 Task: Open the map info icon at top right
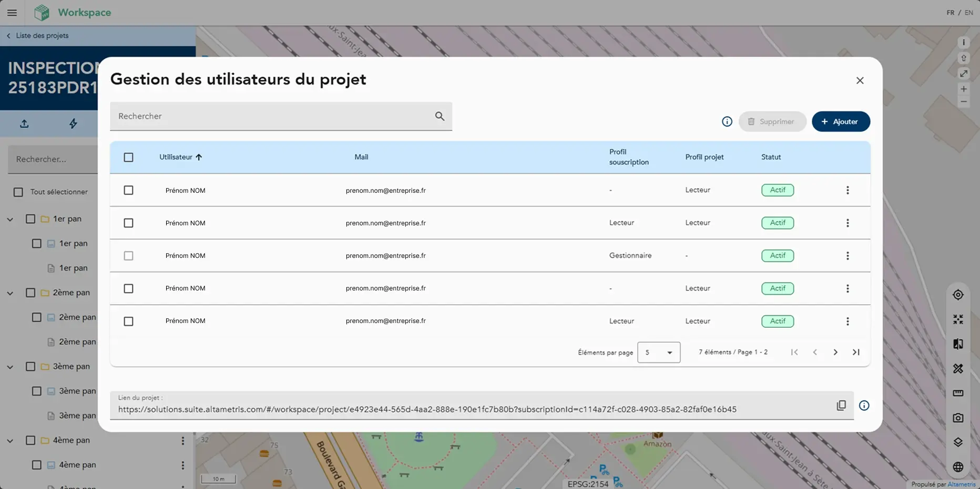pos(964,42)
